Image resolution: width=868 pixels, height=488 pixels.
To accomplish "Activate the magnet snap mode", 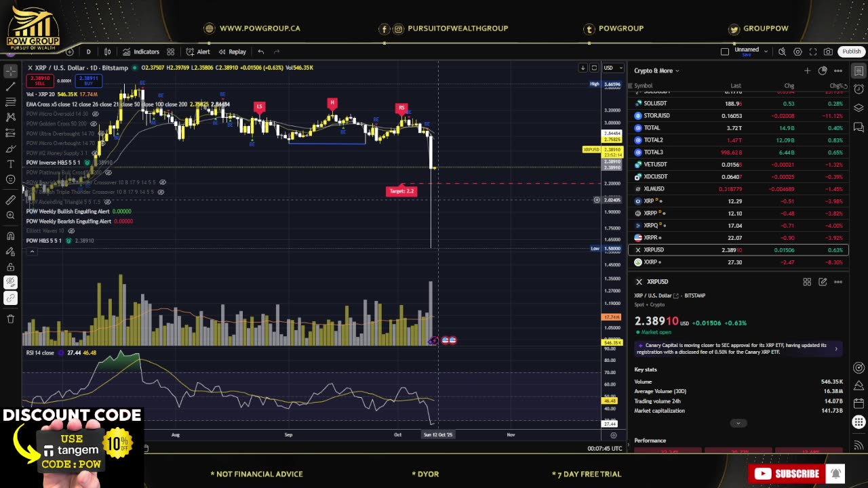I will click(10, 236).
